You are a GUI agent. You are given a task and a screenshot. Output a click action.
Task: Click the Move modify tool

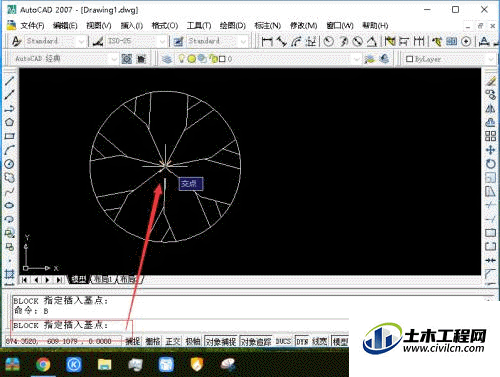pyautogui.click(x=491, y=150)
